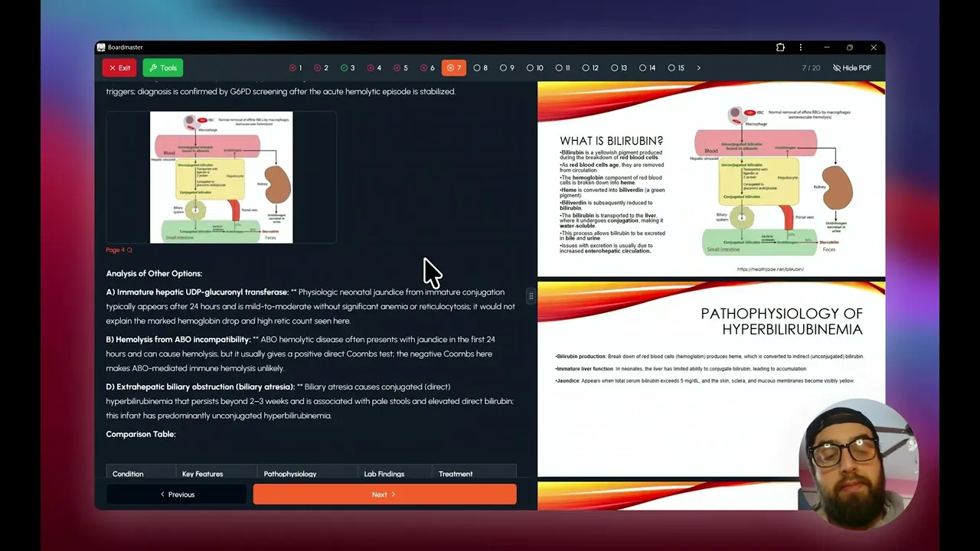Open the three-dot menu in title bar
This screenshot has width=980, height=551.
[801, 47]
